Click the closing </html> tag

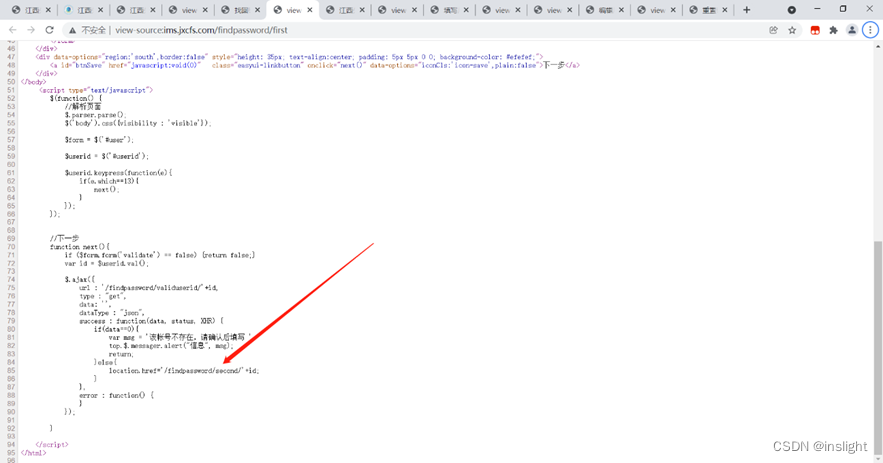pos(33,453)
